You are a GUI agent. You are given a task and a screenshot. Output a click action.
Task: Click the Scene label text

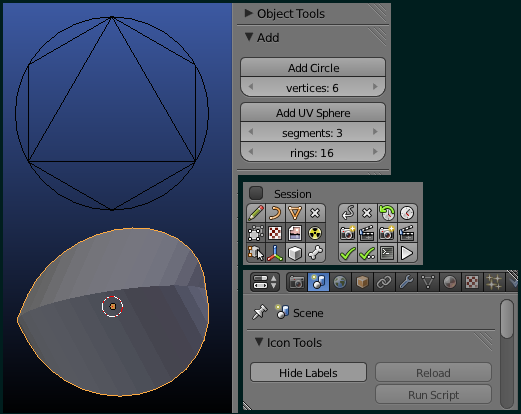[x=308, y=313]
